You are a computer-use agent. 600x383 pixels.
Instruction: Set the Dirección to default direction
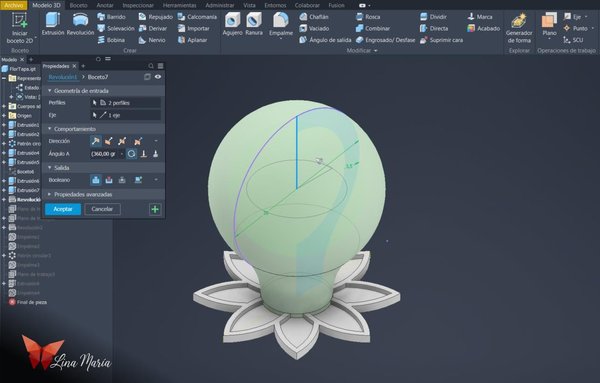[x=96, y=141]
